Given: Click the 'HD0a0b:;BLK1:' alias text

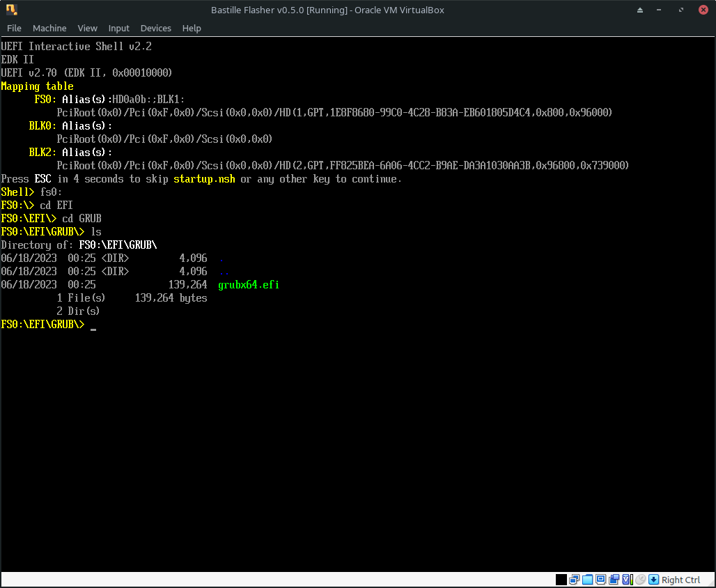Looking at the screenshot, I should [148, 100].
